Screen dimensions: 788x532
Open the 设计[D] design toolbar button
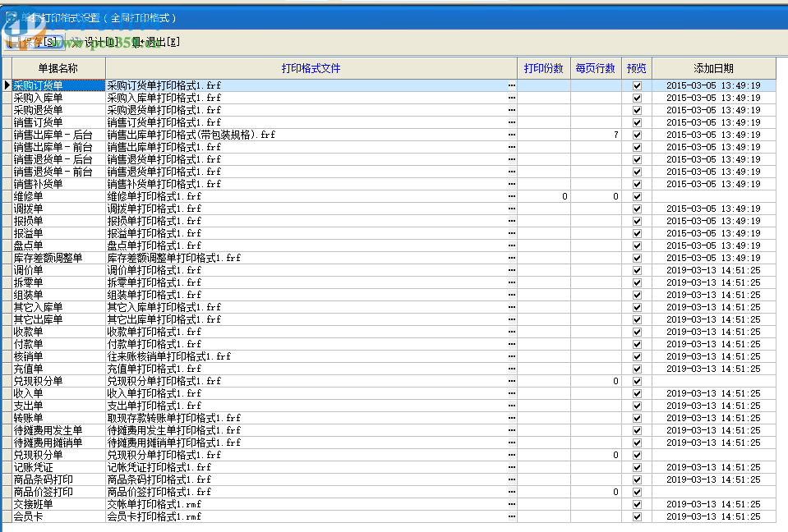coord(95,42)
